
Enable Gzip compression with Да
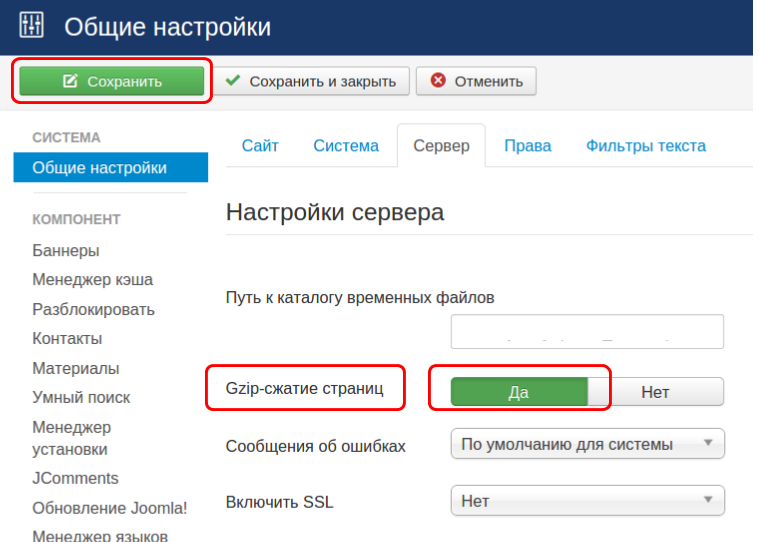coord(518,392)
